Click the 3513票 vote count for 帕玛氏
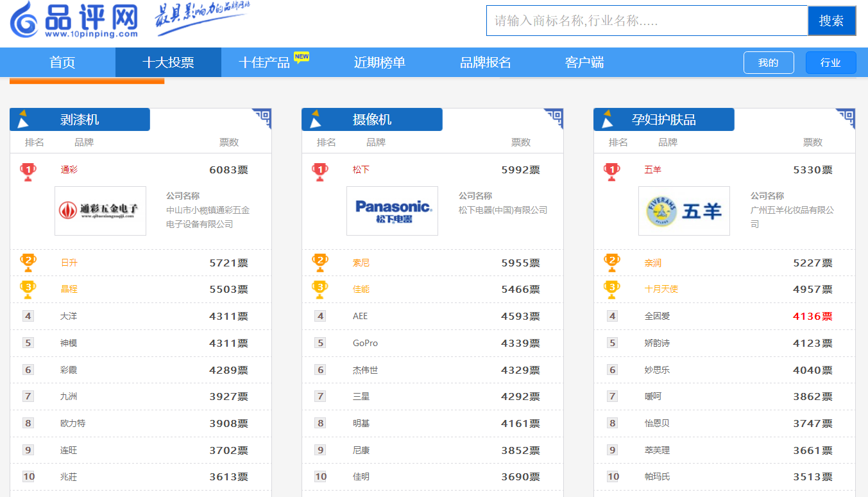868x497 pixels. point(812,476)
